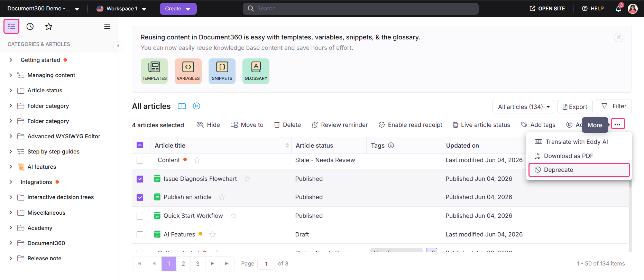
Task: Open the OPEN SITE link
Action: [547, 9]
